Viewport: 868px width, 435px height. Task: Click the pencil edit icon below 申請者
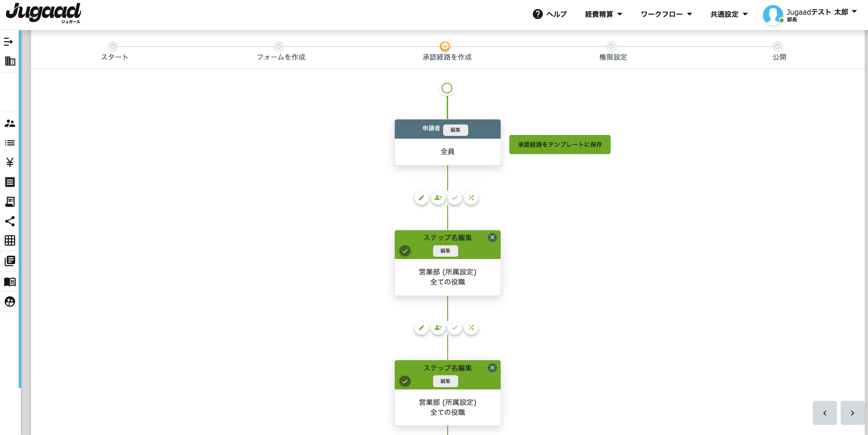click(x=421, y=198)
